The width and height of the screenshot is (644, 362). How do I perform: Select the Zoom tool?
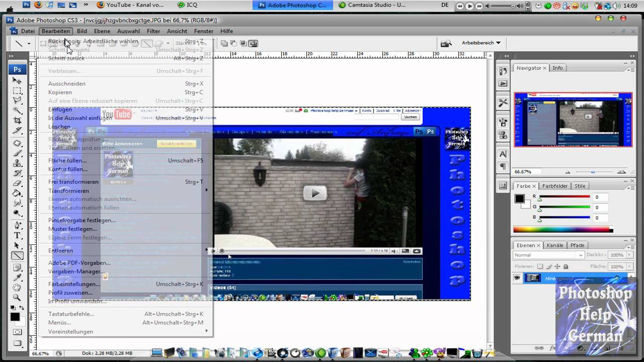17,298
